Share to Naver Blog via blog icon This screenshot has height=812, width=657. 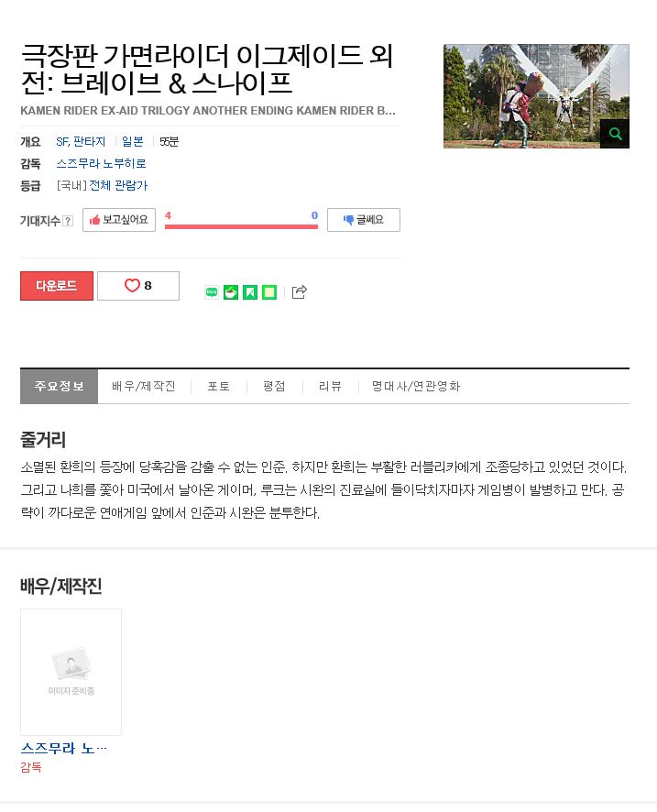(x=212, y=292)
